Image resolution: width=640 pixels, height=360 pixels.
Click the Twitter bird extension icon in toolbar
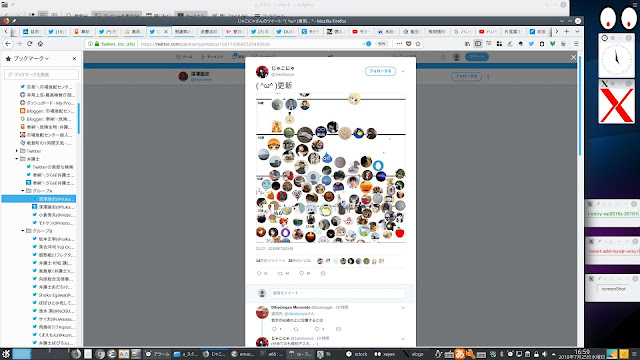pos(531,44)
